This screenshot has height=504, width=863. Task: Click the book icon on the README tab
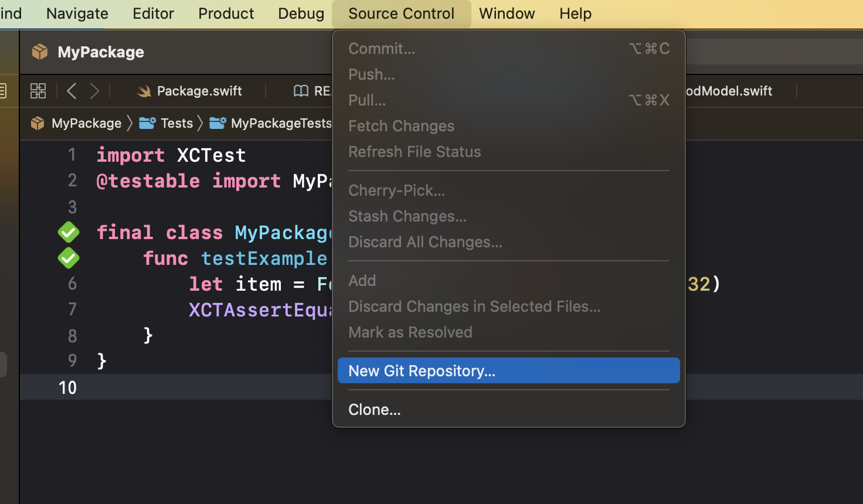(x=301, y=91)
